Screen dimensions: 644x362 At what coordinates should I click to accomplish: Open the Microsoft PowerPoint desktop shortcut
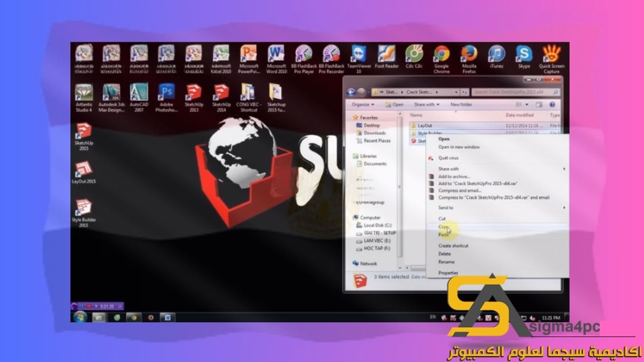click(249, 59)
